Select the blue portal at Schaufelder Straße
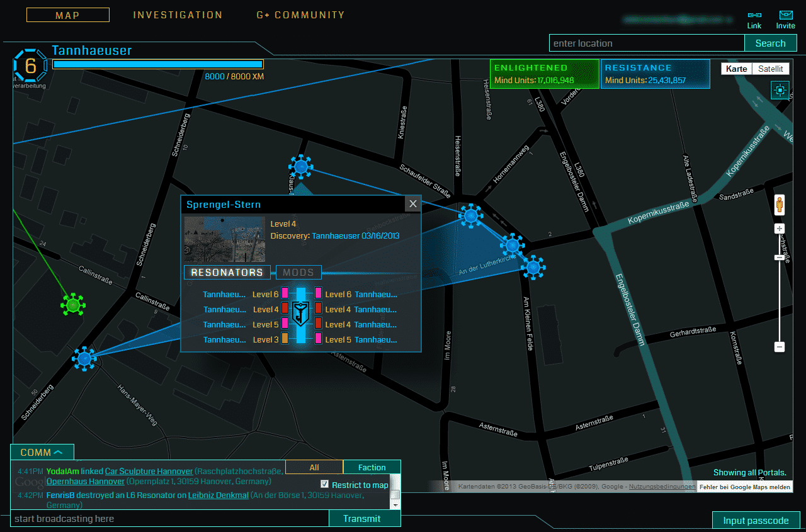Image resolution: width=806 pixels, height=532 pixels. click(470, 216)
